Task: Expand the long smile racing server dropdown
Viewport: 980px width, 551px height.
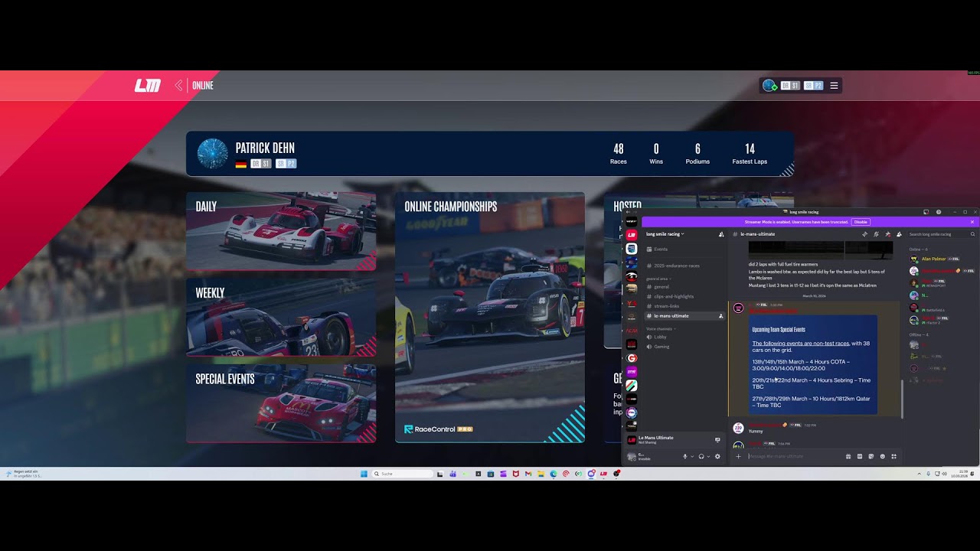Action: (665, 234)
